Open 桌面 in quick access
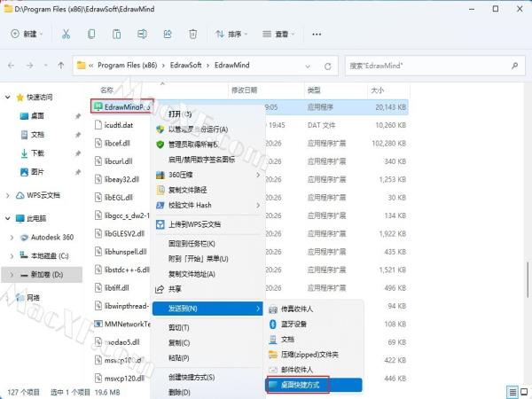This screenshot has height=399, width=532. click(37, 116)
